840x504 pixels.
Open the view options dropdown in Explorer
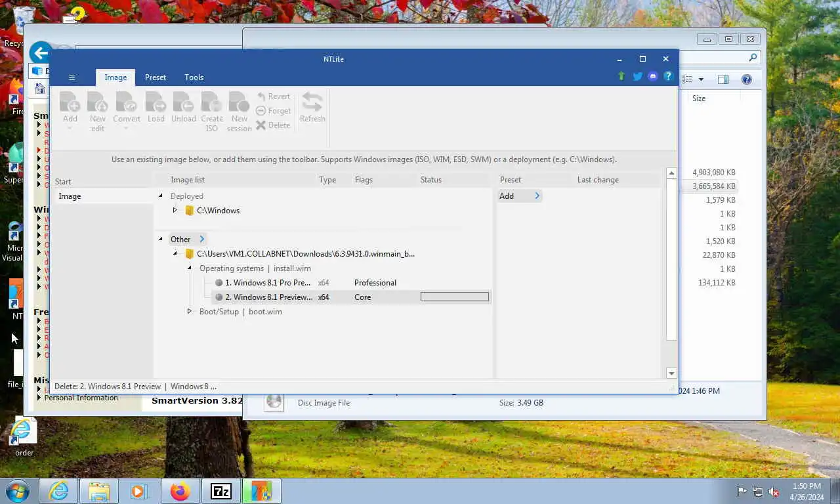(x=701, y=79)
